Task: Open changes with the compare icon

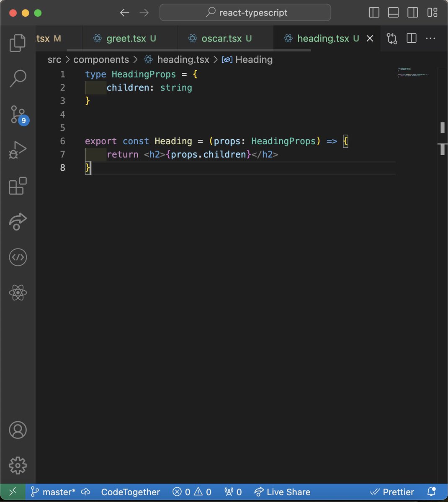Action: point(392,38)
